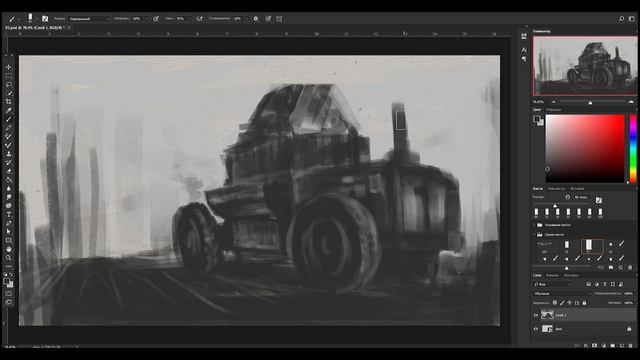
Task: Toggle pressure for size in options bar
Action: (x=268, y=19)
